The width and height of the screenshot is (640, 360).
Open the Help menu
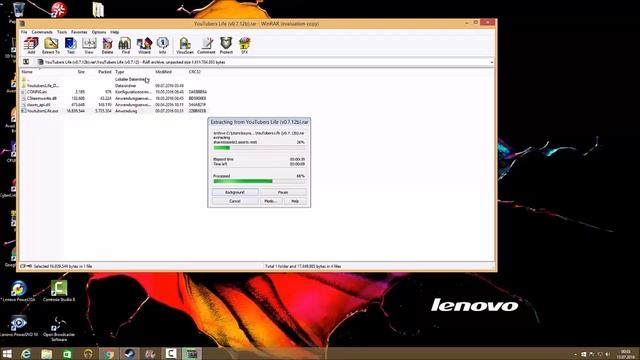tap(115, 32)
